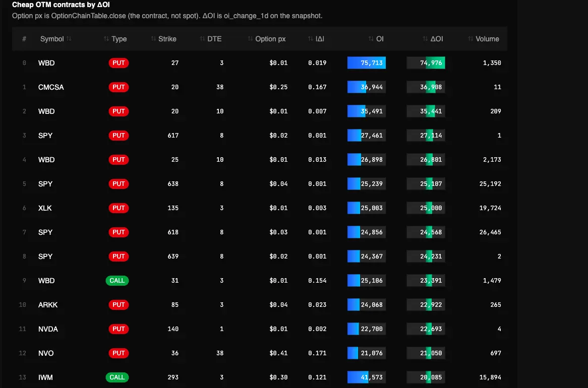
Task: Click the Volume column header label
Action: pos(487,39)
